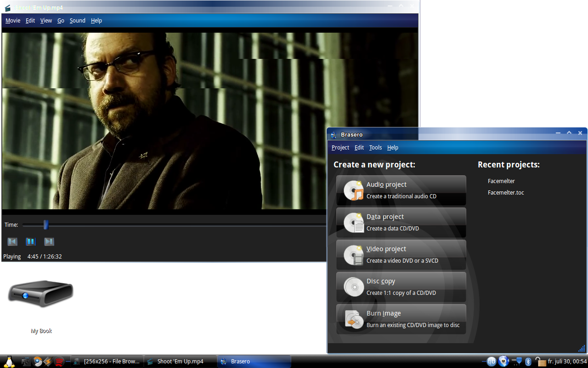
Task: Open the player's Help menu
Action: [96, 21]
